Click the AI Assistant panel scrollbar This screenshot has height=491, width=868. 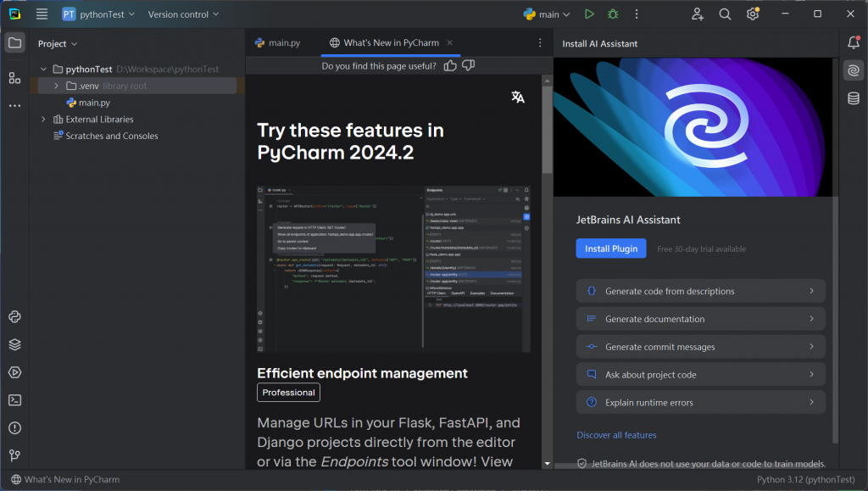pos(835,250)
